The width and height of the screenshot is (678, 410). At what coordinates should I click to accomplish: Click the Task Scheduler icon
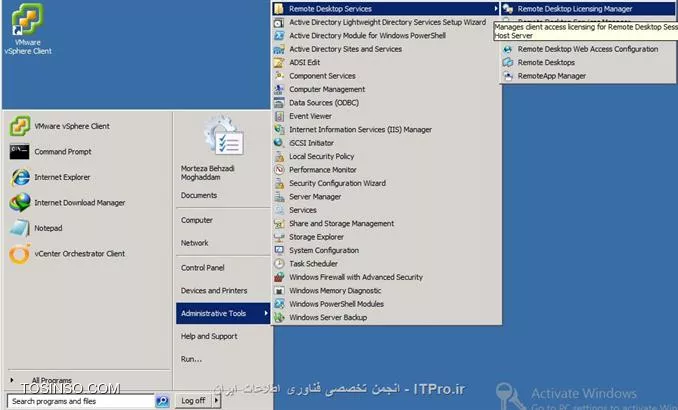(279, 263)
